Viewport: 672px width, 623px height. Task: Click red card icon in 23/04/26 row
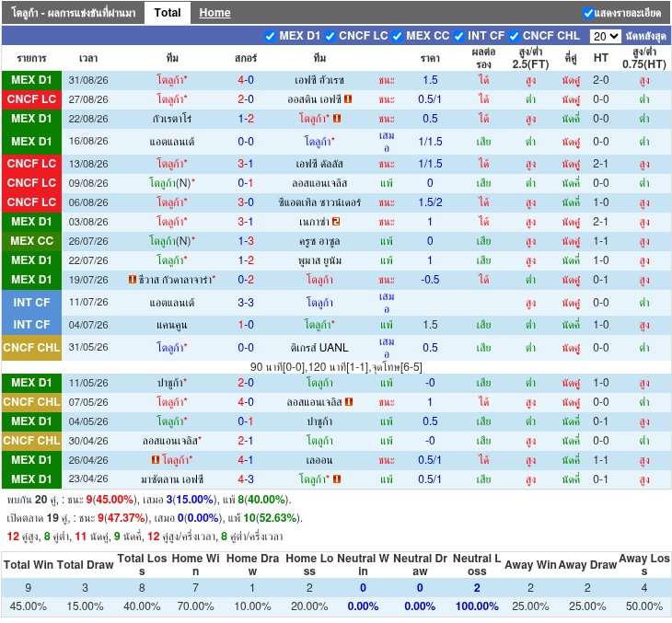tap(337, 479)
